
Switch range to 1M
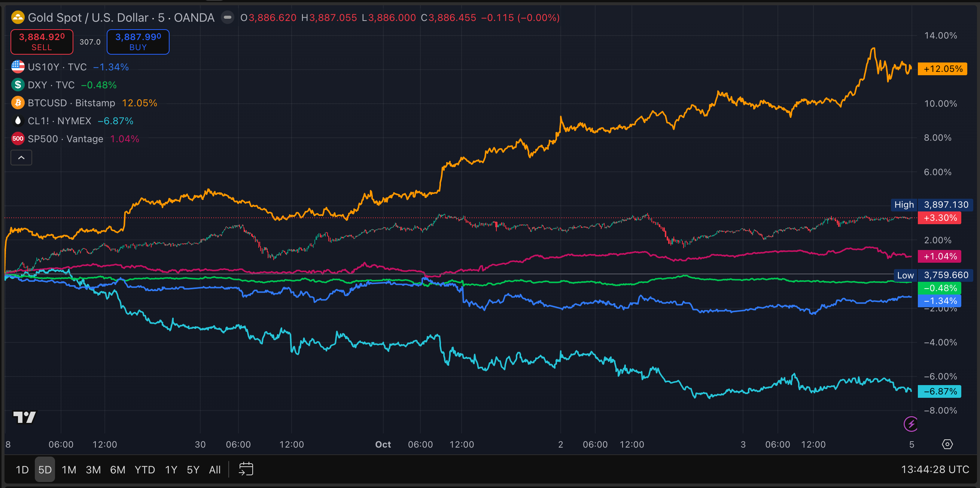[69, 470]
